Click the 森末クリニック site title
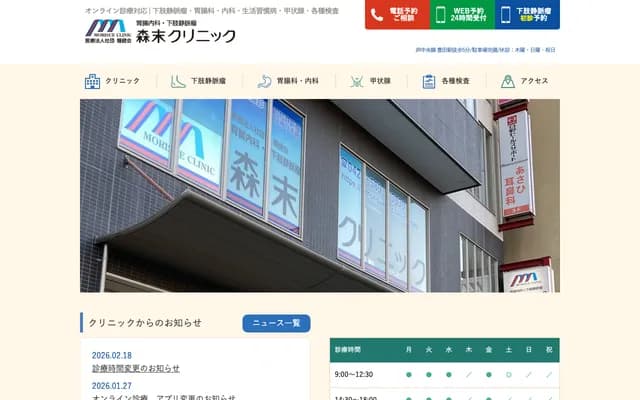Image resolution: width=640 pixels, height=400 pixels. [186, 36]
